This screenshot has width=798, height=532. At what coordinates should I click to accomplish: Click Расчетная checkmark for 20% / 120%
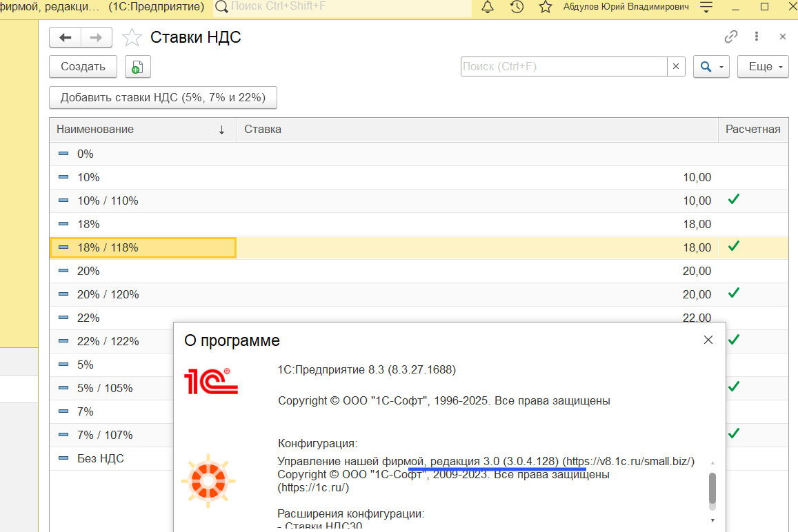point(733,293)
